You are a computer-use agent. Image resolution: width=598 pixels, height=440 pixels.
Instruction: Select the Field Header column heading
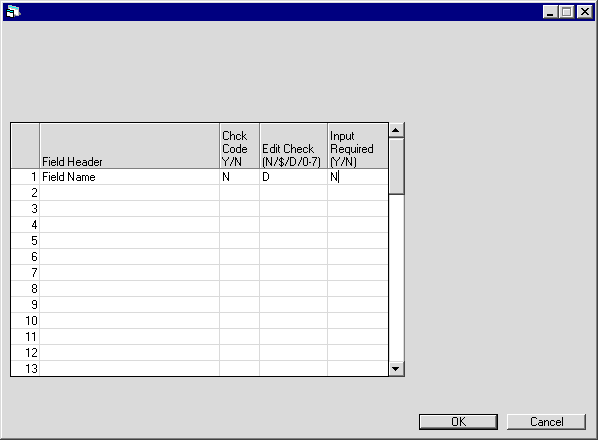[130, 146]
